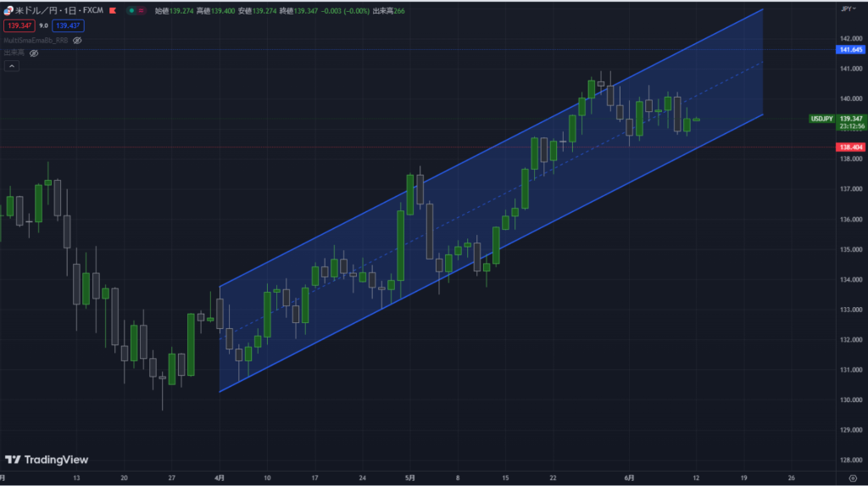Select the MultiSmaEmaBb_RRB indicator name

[36, 40]
